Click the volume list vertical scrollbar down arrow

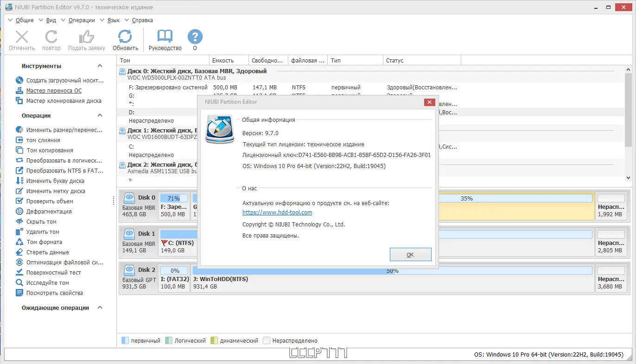pyautogui.click(x=628, y=178)
